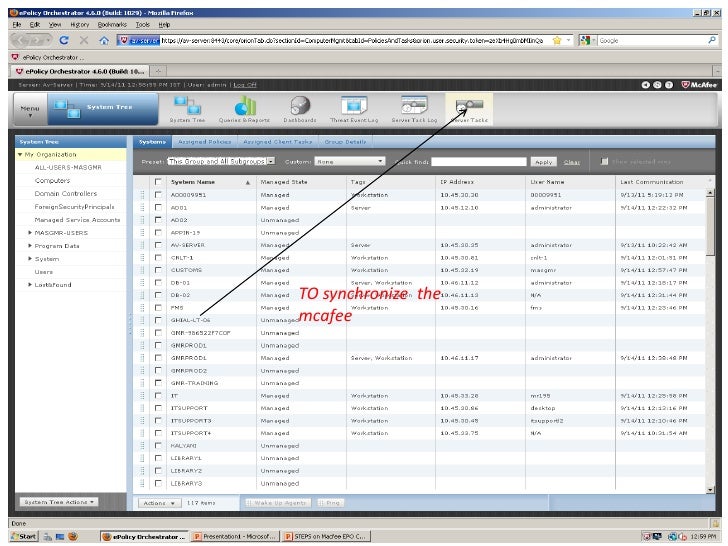Screen dimensions: 728x546
Task: Expand the Program Data node
Action: point(30,246)
